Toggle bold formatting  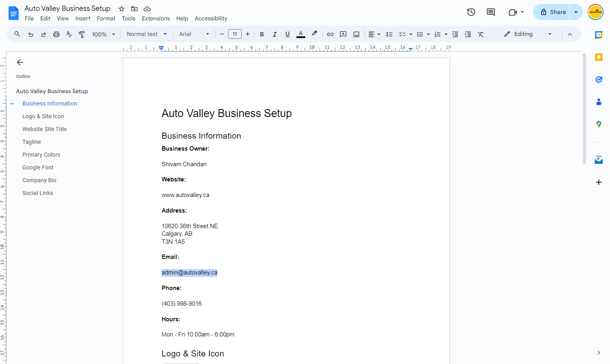click(262, 34)
